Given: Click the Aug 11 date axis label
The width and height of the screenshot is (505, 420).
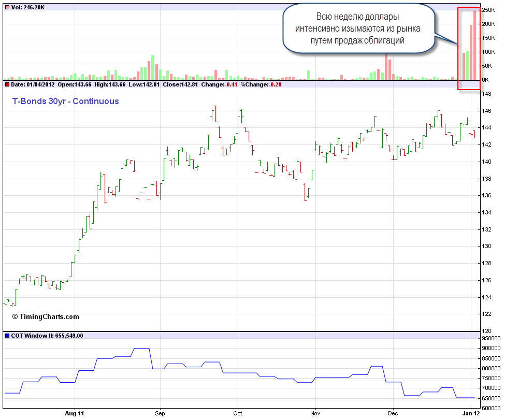Looking at the screenshot, I should click(x=75, y=413).
